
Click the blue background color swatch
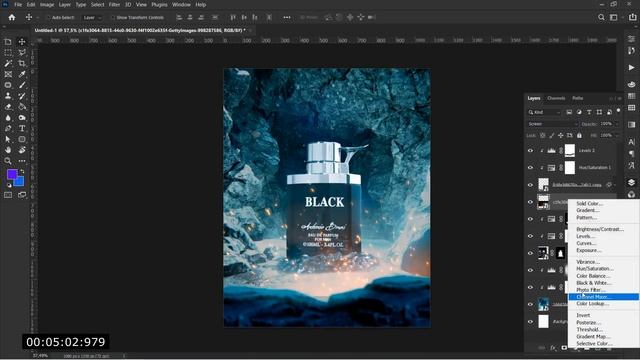tap(20, 182)
